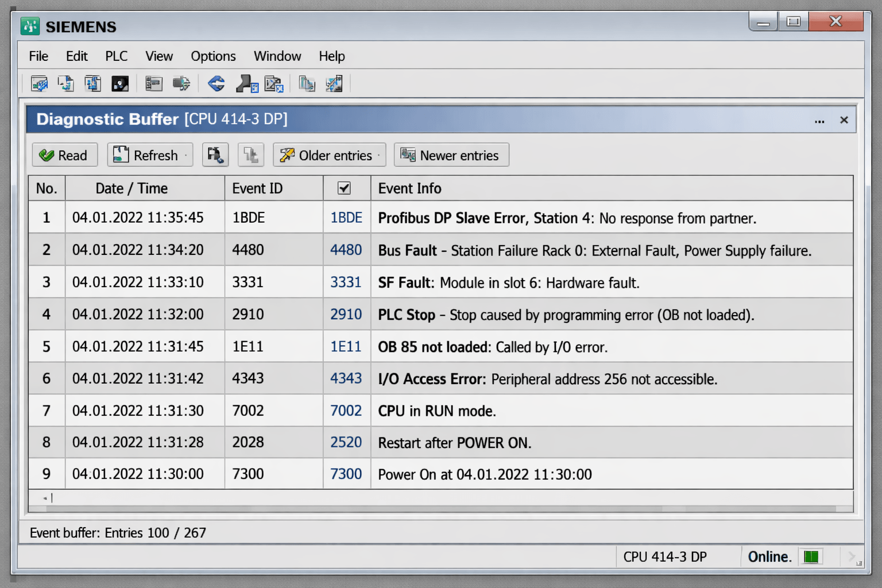The height and width of the screenshot is (588, 882).
Task: Click the yellow arrow icon on Older entries
Action: (x=287, y=155)
